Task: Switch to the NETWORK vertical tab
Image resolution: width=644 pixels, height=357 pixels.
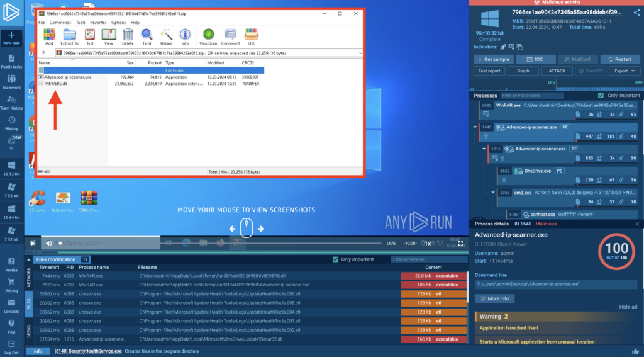Action: [x=28, y=278]
